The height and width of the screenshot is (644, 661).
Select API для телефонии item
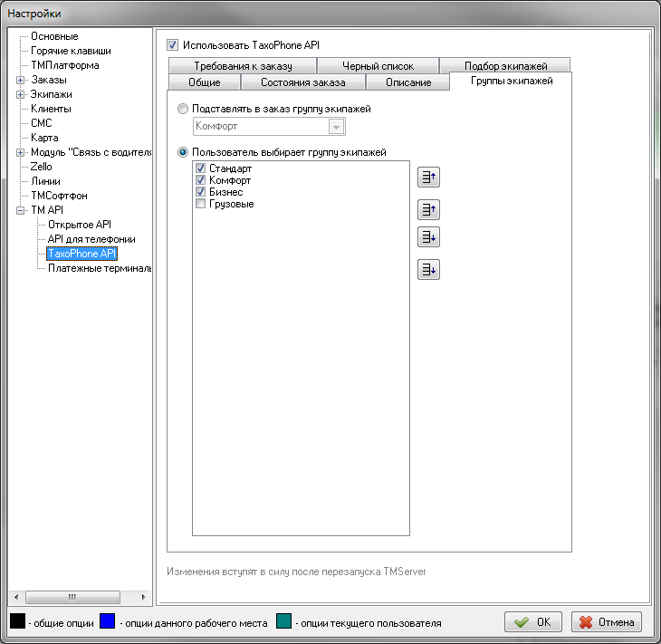91,239
